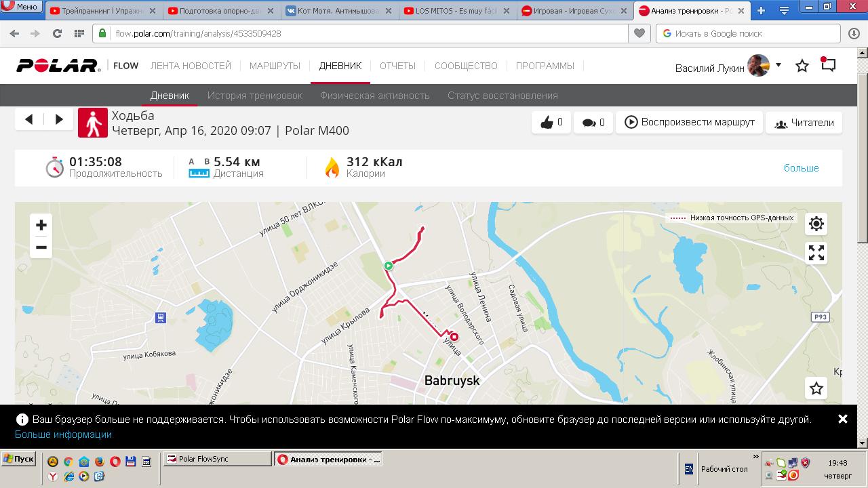Save route as favorite with map star
The height and width of the screenshot is (488, 868).
[816, 388]
